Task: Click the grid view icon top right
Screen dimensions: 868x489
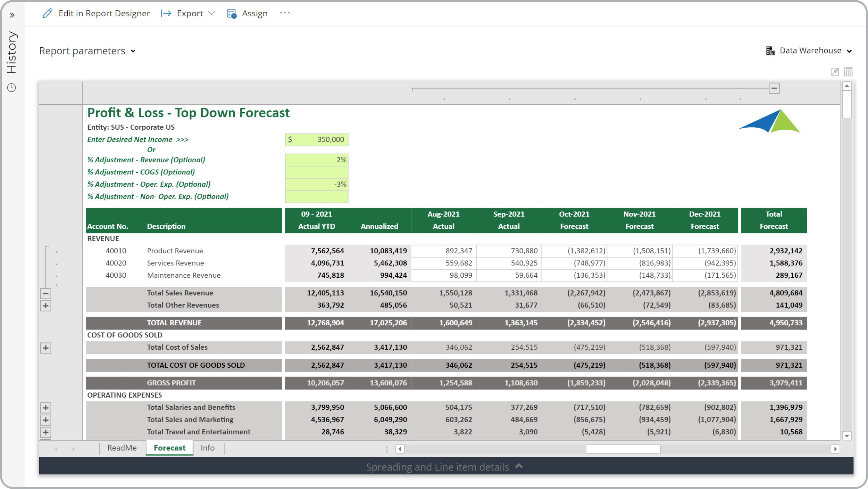Action: click(x=848, y=72)
